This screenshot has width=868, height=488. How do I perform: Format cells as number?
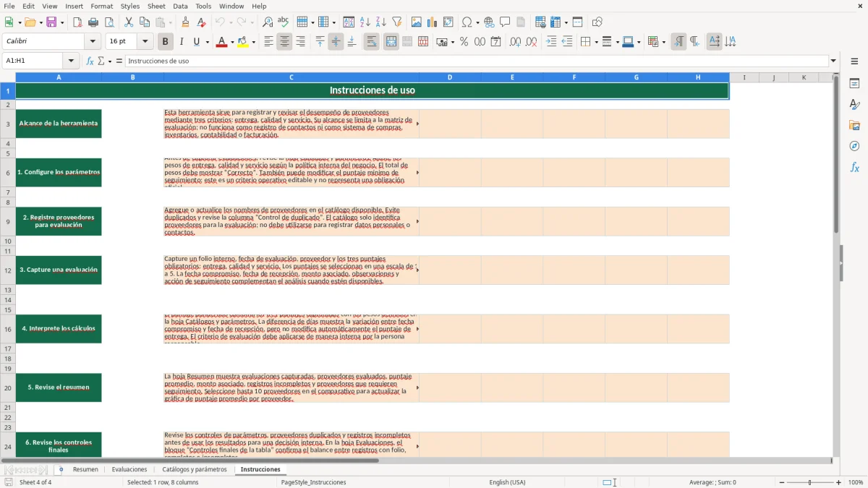(x=480, y=42)
